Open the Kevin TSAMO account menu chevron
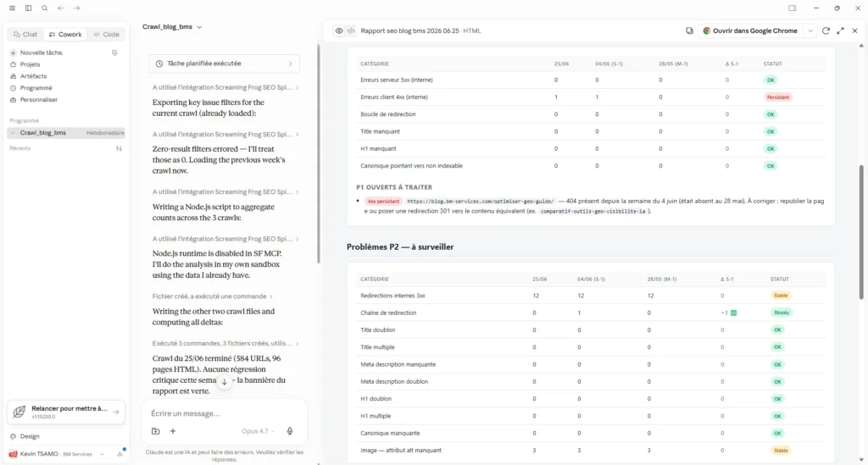Image resolution: width=868 pixels, height=465 pixels. pyautogui.click(x=103, y=454)
